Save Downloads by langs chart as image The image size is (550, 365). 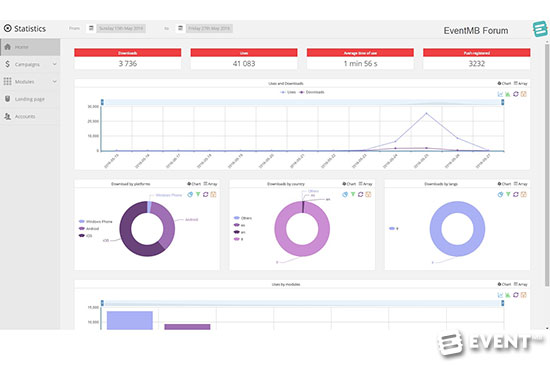523,194
